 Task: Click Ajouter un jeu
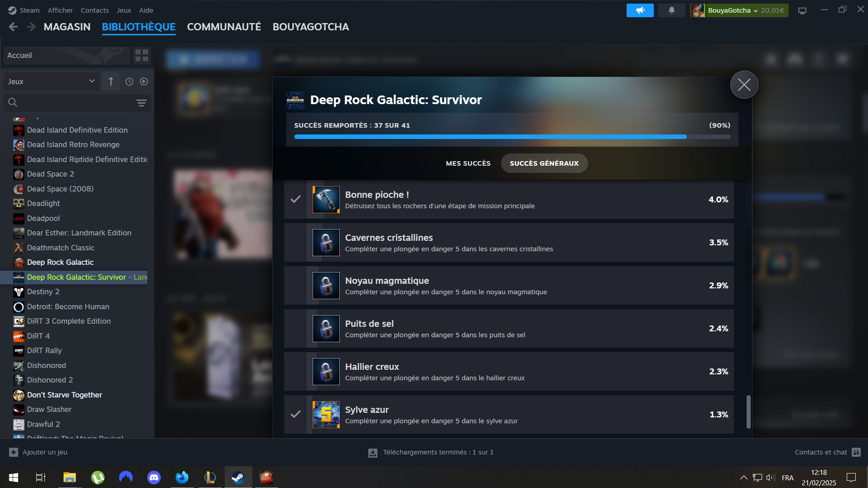pos(39,452)
